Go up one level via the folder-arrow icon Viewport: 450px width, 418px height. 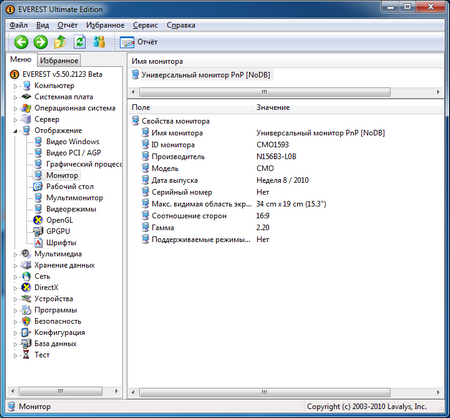point(60,42)
